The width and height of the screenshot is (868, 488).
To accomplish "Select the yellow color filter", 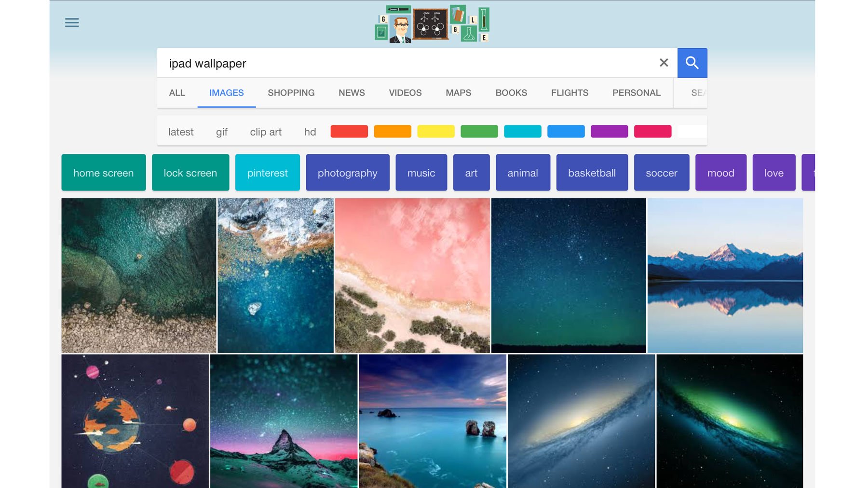I will (x=435, y=131).
